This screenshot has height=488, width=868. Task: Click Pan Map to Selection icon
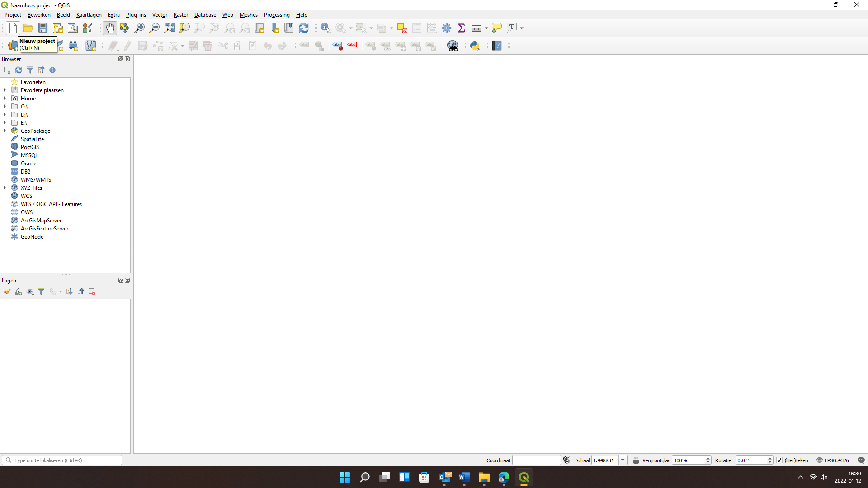[x=125, y=28]
